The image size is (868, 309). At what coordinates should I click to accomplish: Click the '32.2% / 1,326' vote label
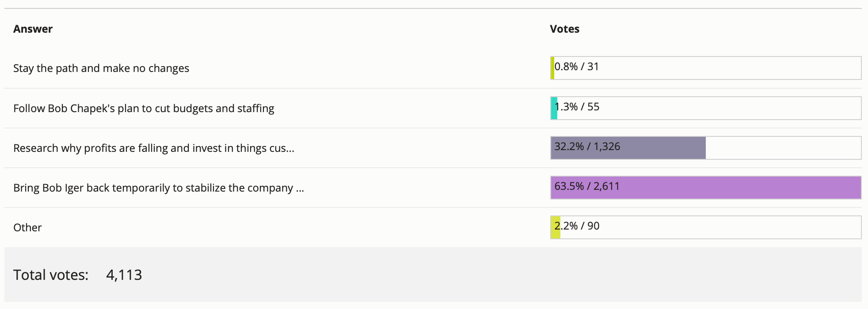587,147
